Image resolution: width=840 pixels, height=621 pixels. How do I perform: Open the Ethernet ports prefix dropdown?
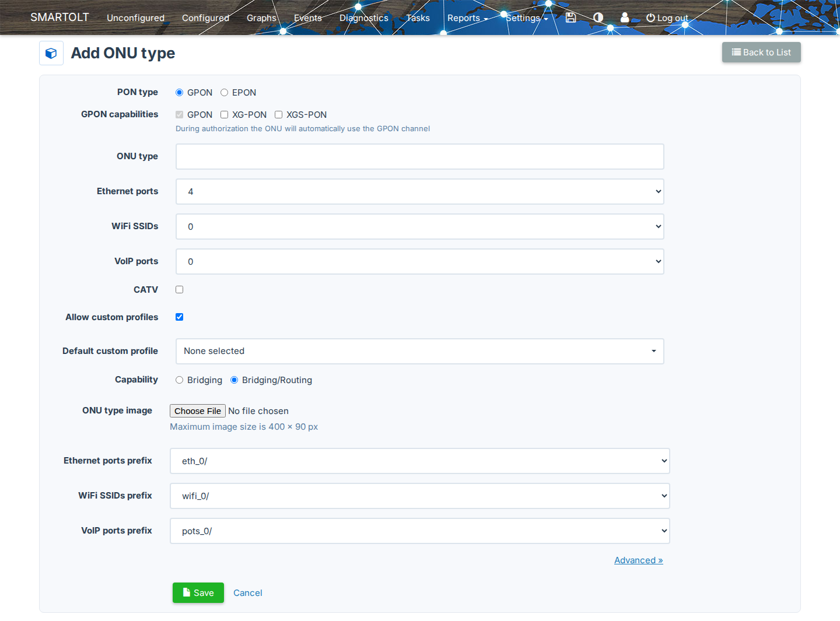420,461
